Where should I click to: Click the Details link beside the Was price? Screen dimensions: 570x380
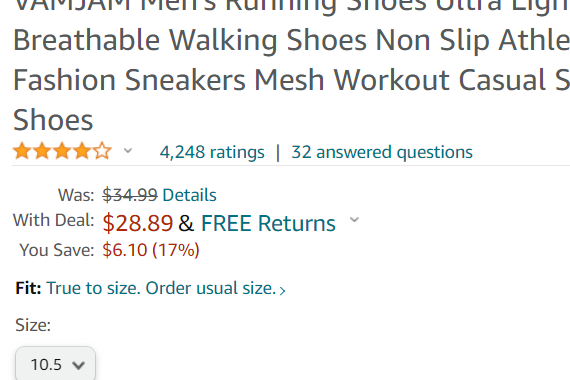(189, 195)
